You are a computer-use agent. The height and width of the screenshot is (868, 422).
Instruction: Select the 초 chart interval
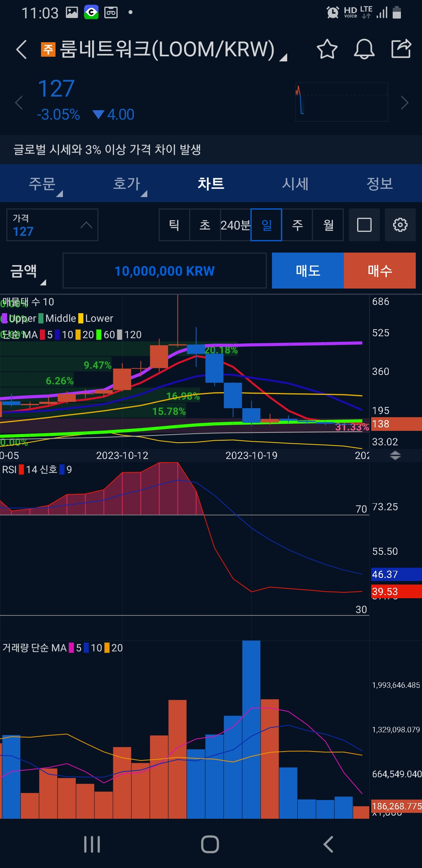pos(205,225)
